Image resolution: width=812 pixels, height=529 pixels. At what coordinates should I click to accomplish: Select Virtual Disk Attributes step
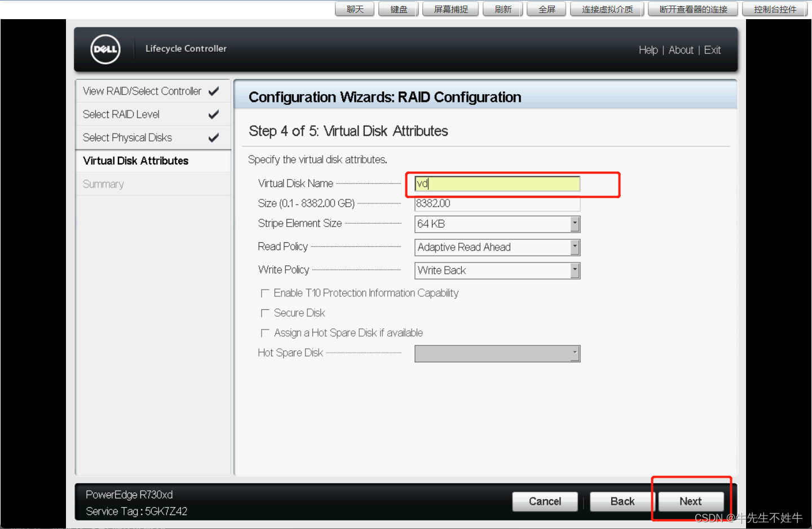[153, 161]
